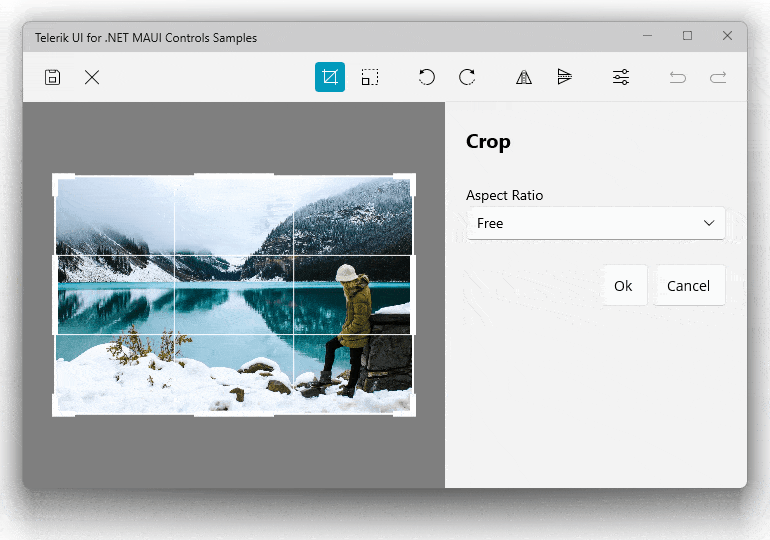
Task: Rotate image clockwise
Action: pos(467,77)
